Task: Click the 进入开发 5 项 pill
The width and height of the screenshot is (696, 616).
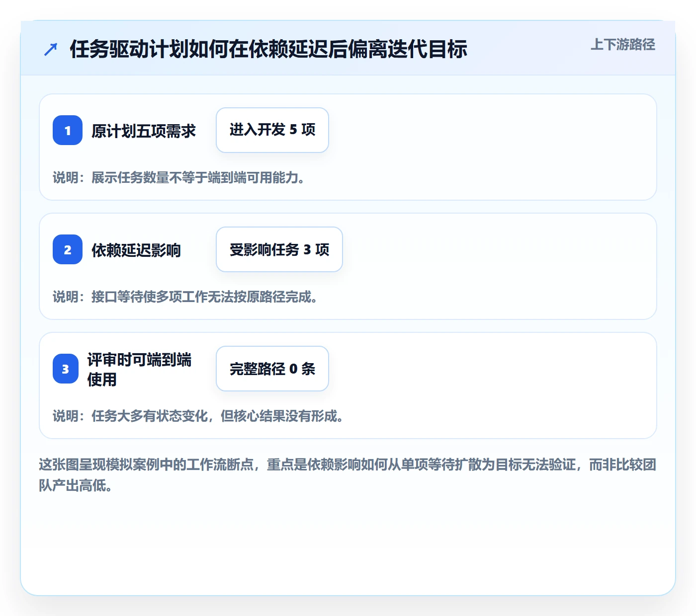Action: 272,130
